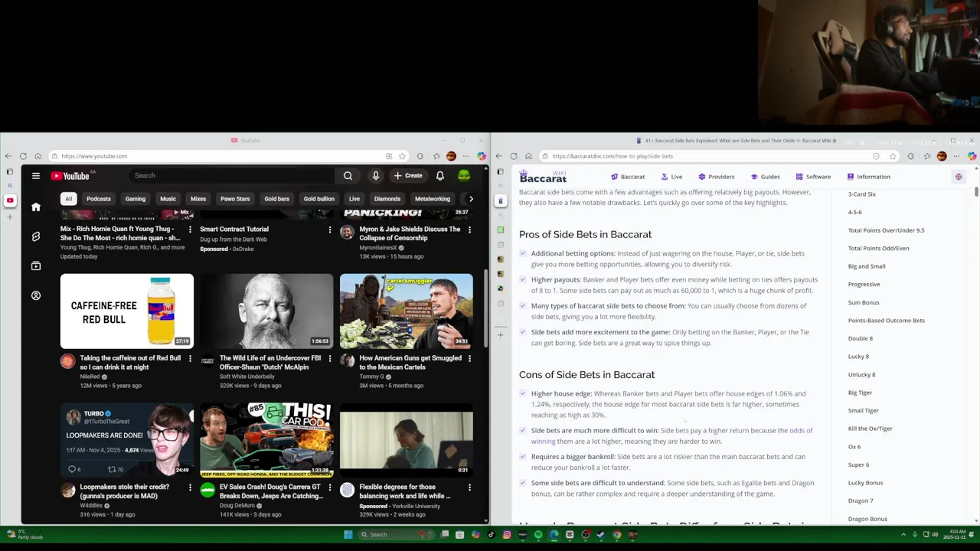Reload the baccaratdoc.com page

(514, 156)
